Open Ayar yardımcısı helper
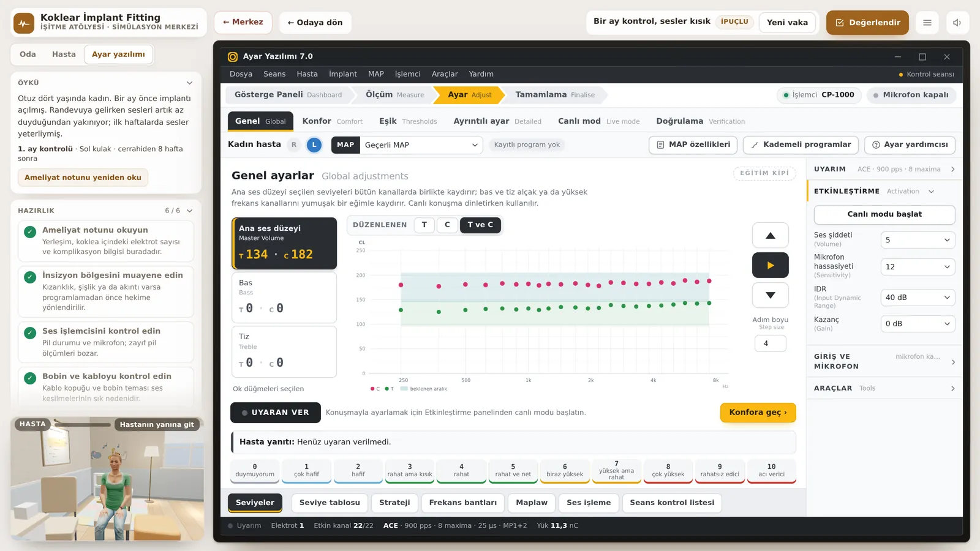The image size is (980, 551). click(x=910, y=145)
